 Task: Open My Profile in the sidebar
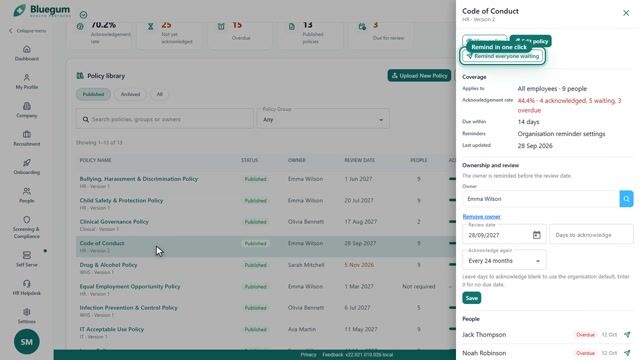tap(27, 82)
